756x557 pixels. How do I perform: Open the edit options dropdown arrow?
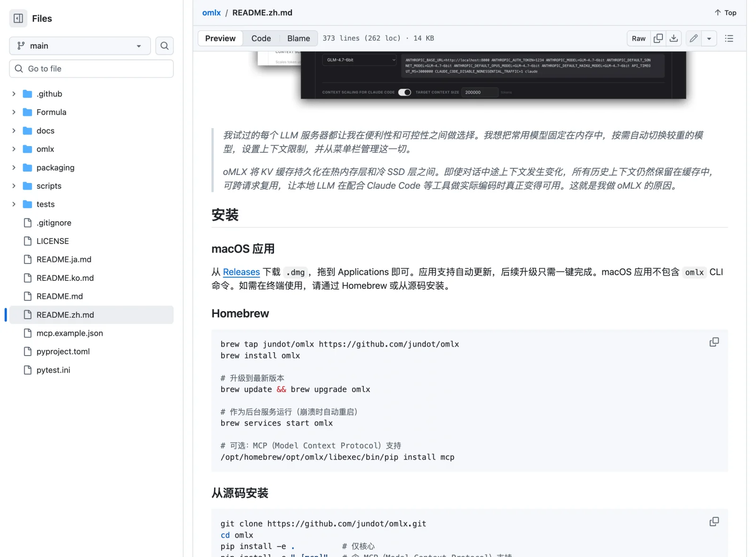coord(709,38)
